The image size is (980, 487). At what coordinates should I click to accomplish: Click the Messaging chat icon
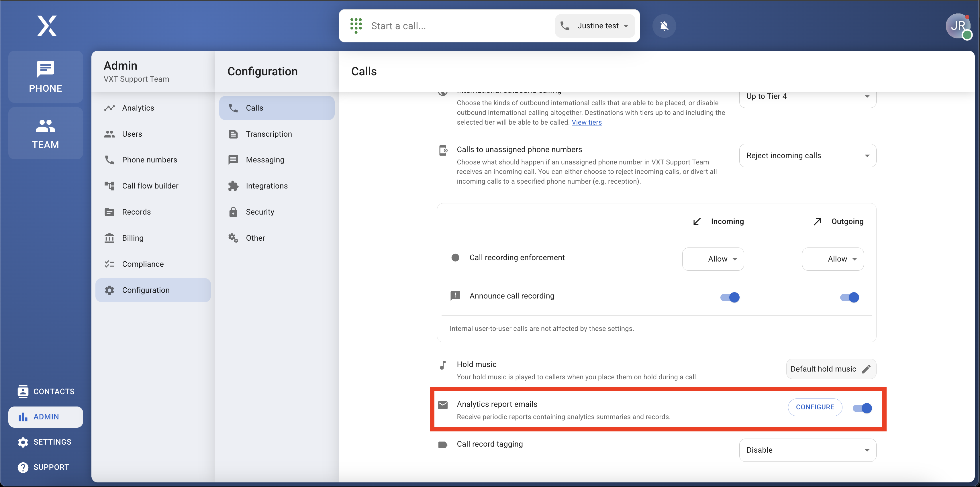(x=233, y=160)
